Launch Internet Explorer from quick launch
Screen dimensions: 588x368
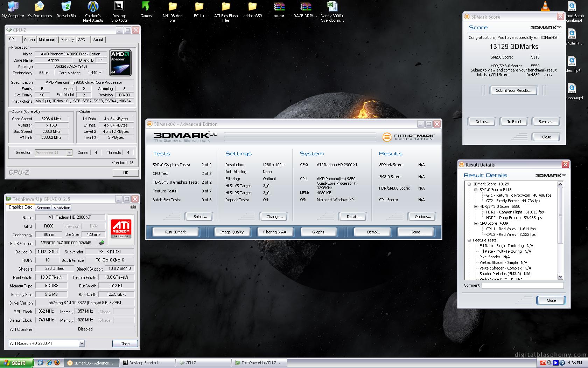[x=49, y=363]
